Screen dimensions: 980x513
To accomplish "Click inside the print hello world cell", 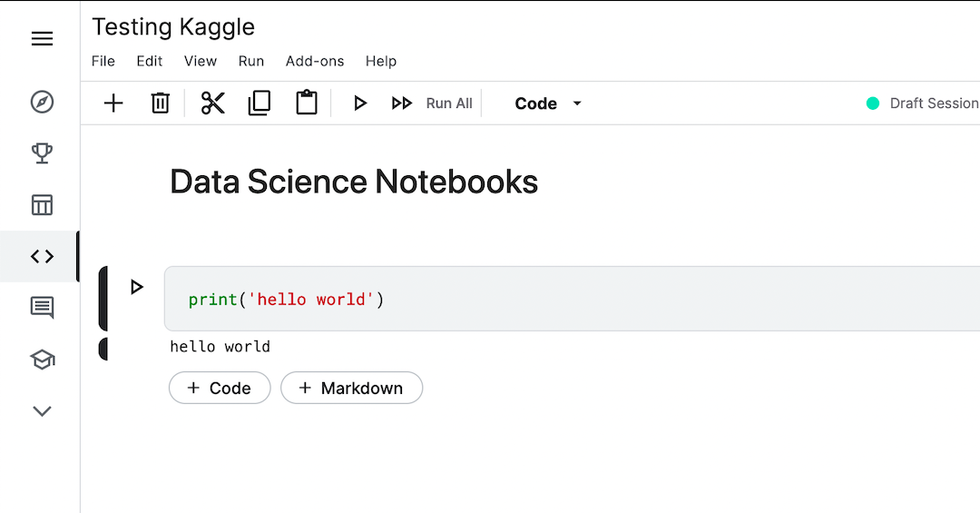I will pos(544,300).
